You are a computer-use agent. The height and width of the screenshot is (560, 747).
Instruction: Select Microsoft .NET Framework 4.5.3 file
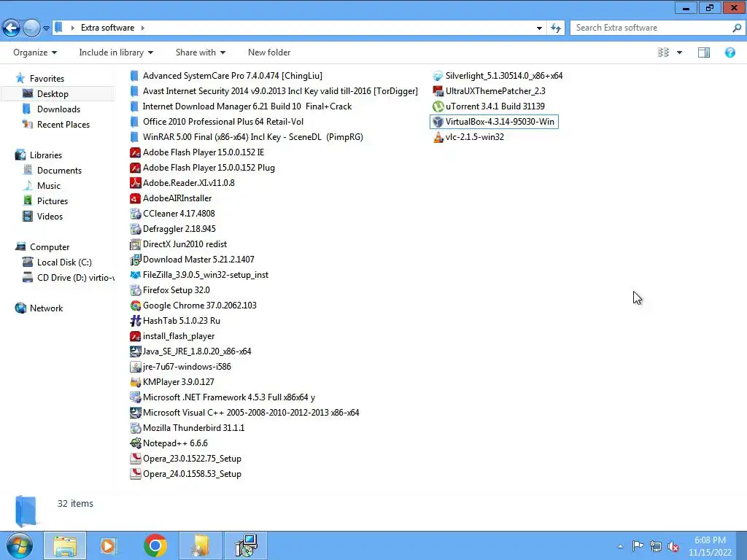(222, 397)
